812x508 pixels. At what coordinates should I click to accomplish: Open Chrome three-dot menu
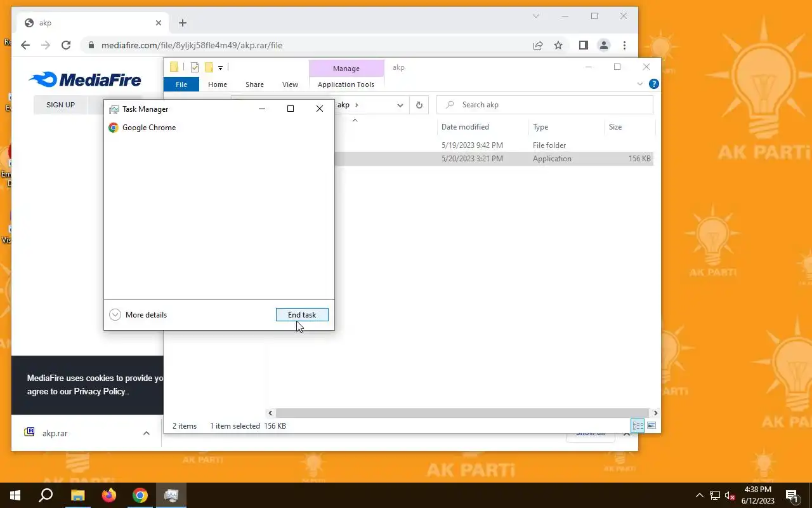(x=625, y=45)
